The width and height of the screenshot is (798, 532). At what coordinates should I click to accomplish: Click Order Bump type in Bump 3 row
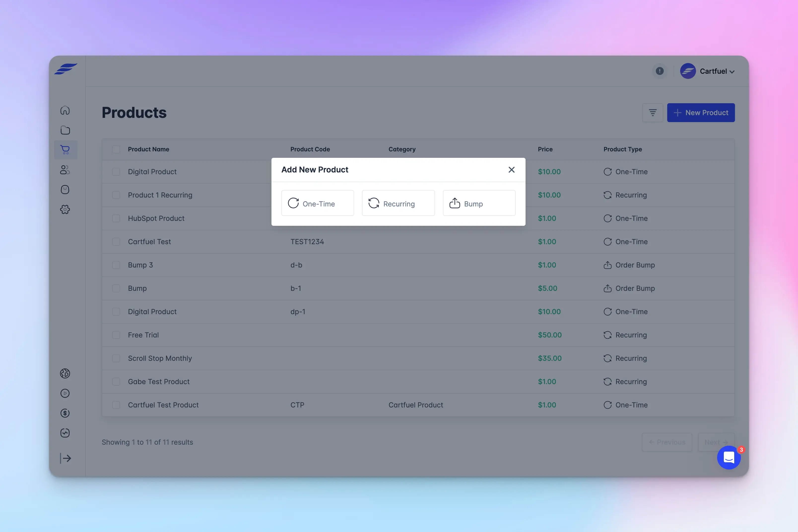[x=629, y=265]
